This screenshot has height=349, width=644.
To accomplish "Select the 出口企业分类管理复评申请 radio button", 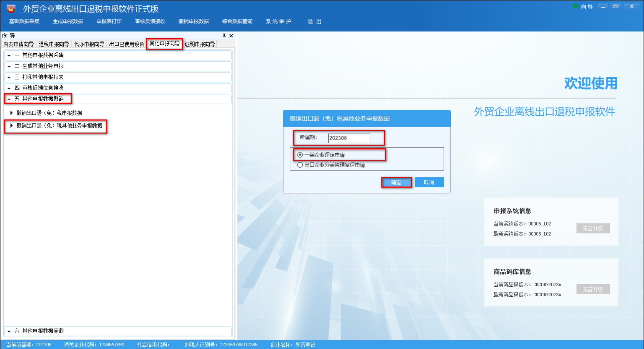I will [300, 165].
